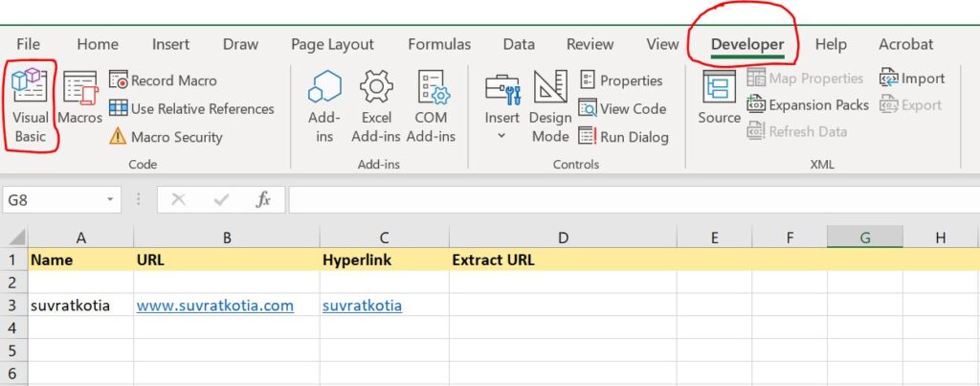980x386 pixels.
Task: Select column G header
Action: [x=865, y=238]
